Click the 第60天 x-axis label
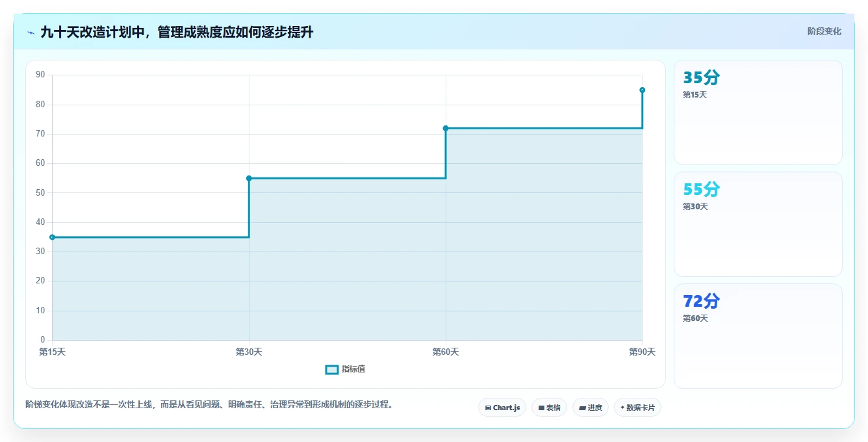This screenshot has width=868, height=442. click(x=446, y=352)
